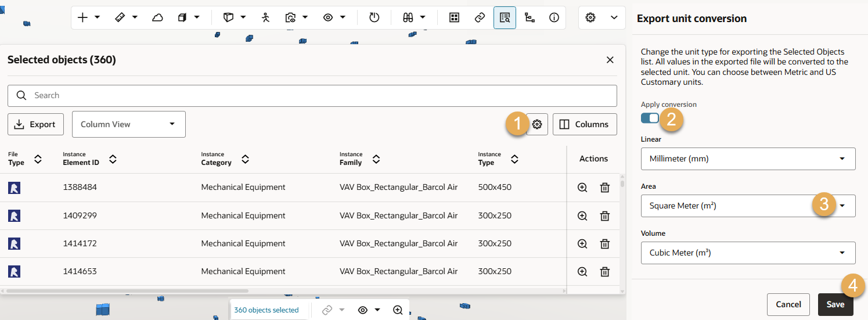Viewport: 868px width, 320px height.
Task: Click the Export button
Action: (35, 124)
